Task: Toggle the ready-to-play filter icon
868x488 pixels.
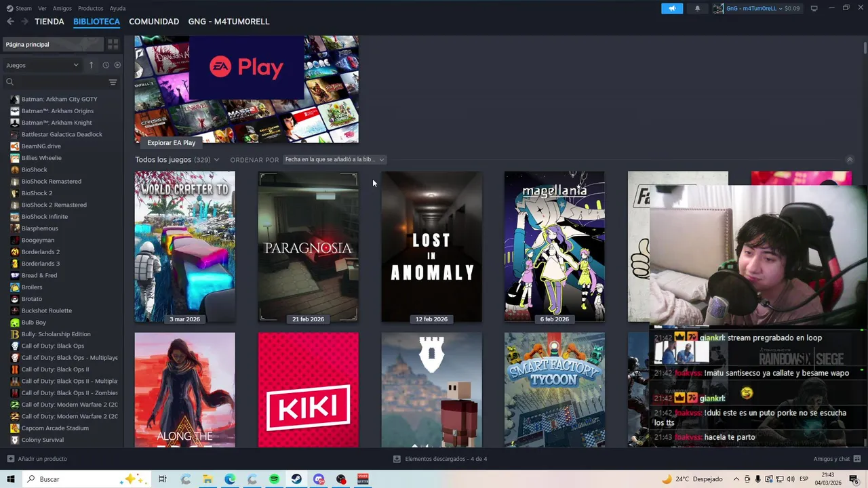Action: (x=117, y=65)
